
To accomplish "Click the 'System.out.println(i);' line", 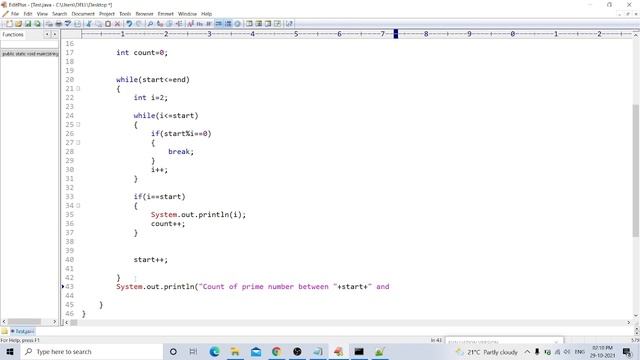I will click(198, 214).
